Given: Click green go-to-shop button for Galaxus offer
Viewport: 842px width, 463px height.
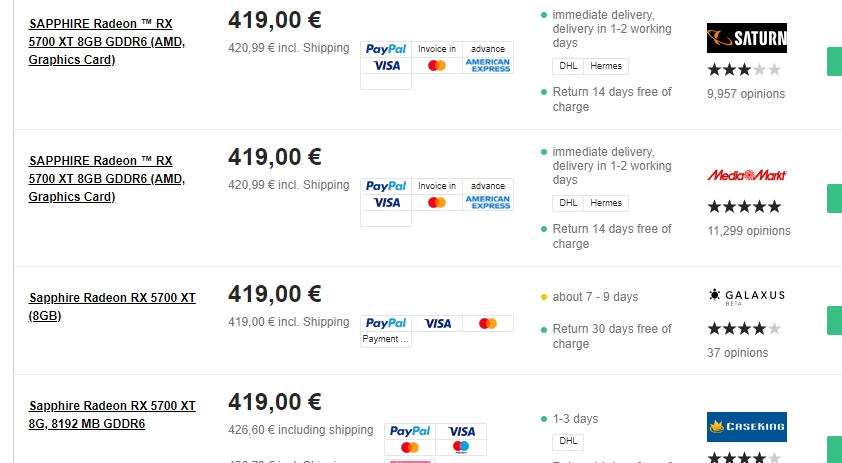Looking at the screenshot, I should click(834, 321).
